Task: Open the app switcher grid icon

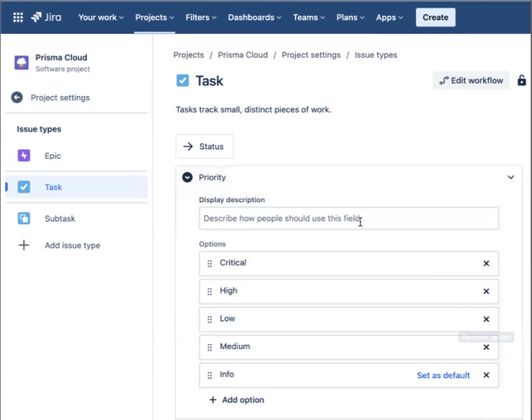Action: pos(18,17)
